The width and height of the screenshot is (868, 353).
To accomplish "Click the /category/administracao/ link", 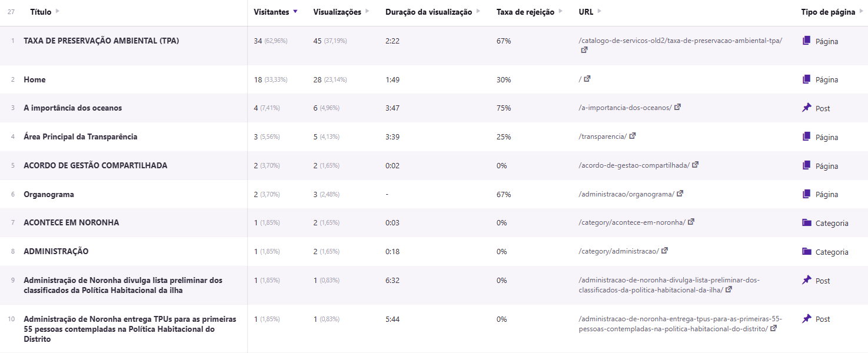I will [x=619, y=251].
